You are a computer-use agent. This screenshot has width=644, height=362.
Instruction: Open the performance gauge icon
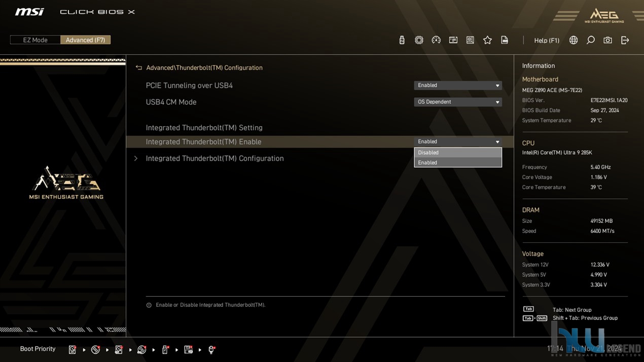tap(436, 40)
